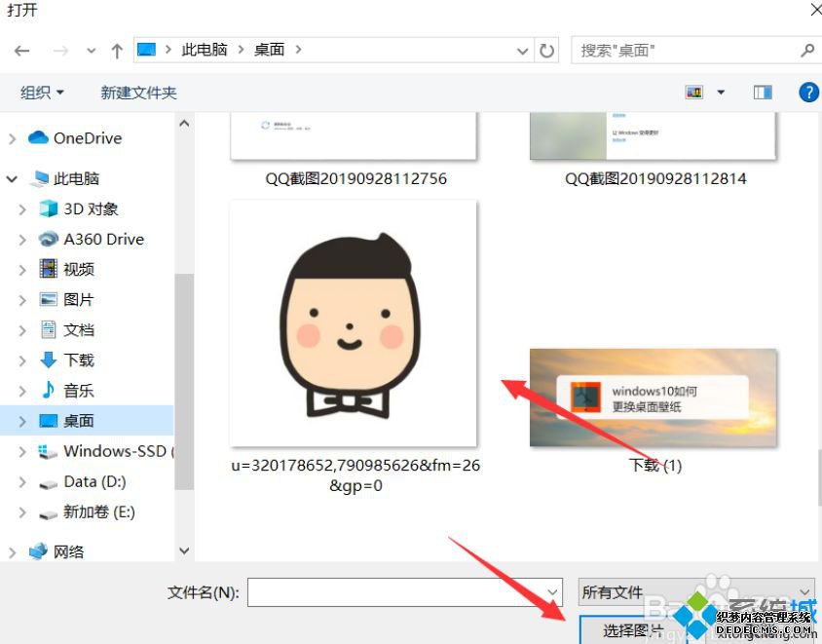822x644 pixels.
Task: Open help with the blue question mark
Action: (x=809, y=93)
